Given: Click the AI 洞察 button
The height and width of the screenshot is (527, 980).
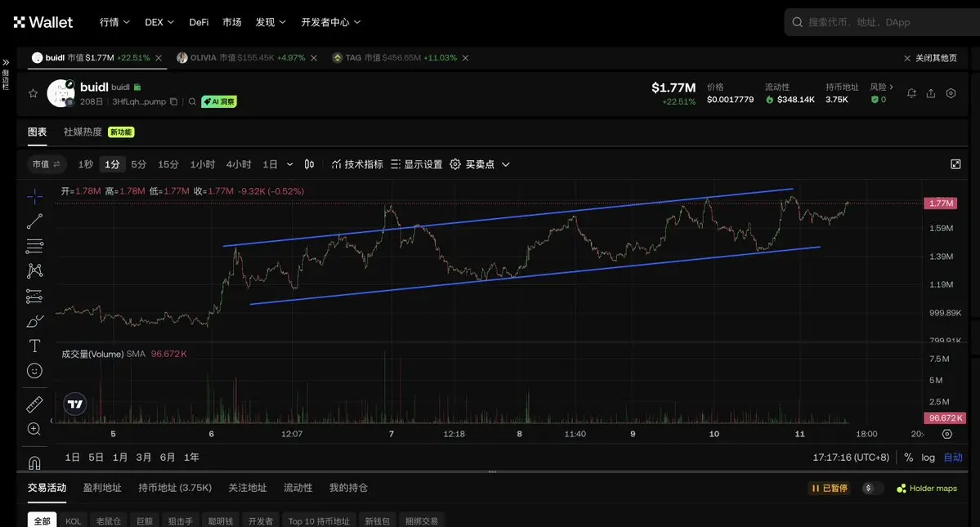Looking at the screenshot, I should [x=219, y=102].
